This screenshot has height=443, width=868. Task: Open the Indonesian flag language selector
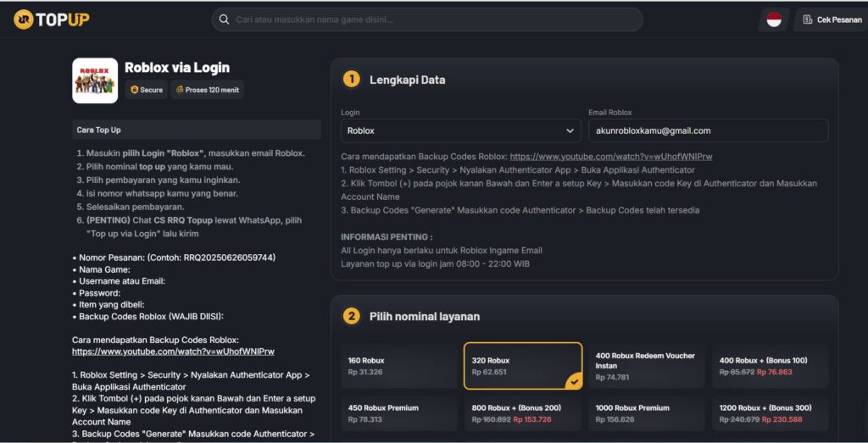(x=774, y=20)
